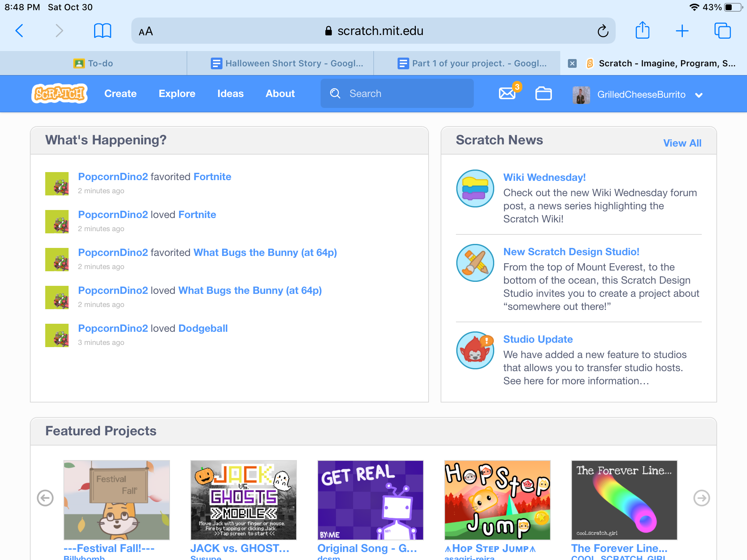Click the Scratch logo
The width and height of the screenshot is (747, 560).
[x=59, y=94]
